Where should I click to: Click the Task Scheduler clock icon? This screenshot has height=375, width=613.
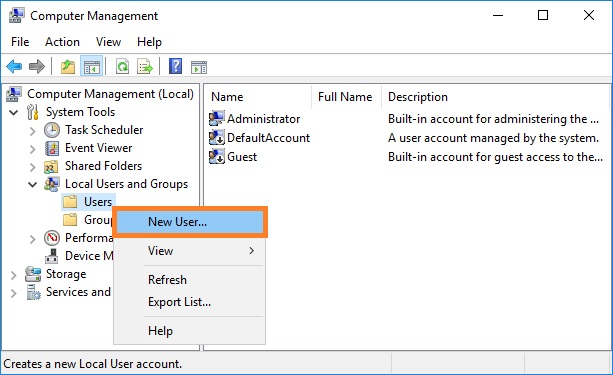click(52, 130)
